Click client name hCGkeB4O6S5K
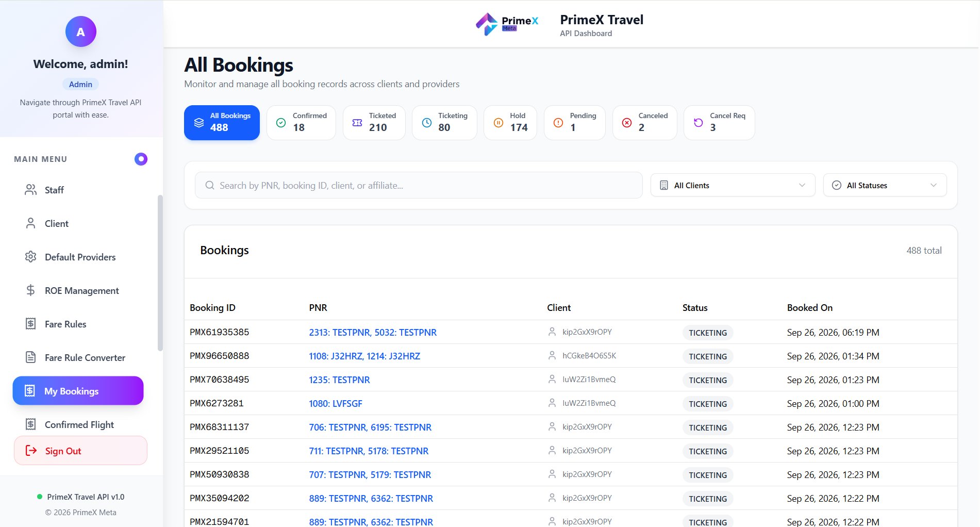This screenshot has height=527, width=980. [x=589, y=356]
